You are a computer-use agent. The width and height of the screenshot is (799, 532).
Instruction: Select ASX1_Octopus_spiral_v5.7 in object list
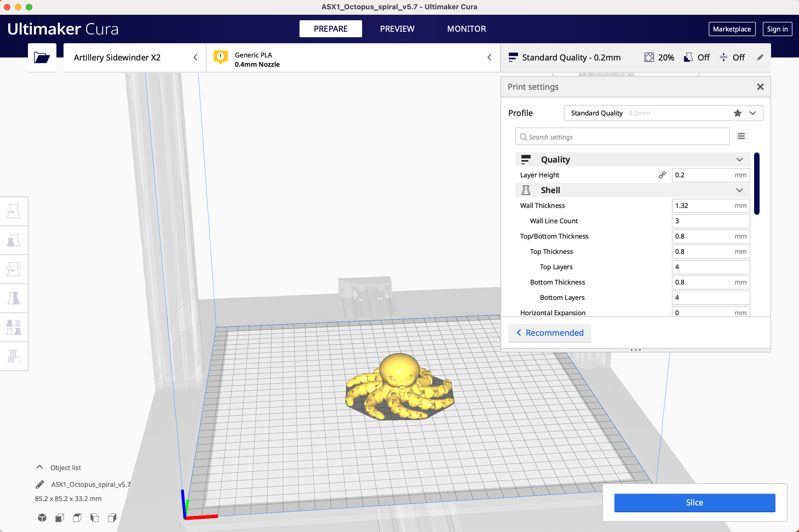point(91,484)
